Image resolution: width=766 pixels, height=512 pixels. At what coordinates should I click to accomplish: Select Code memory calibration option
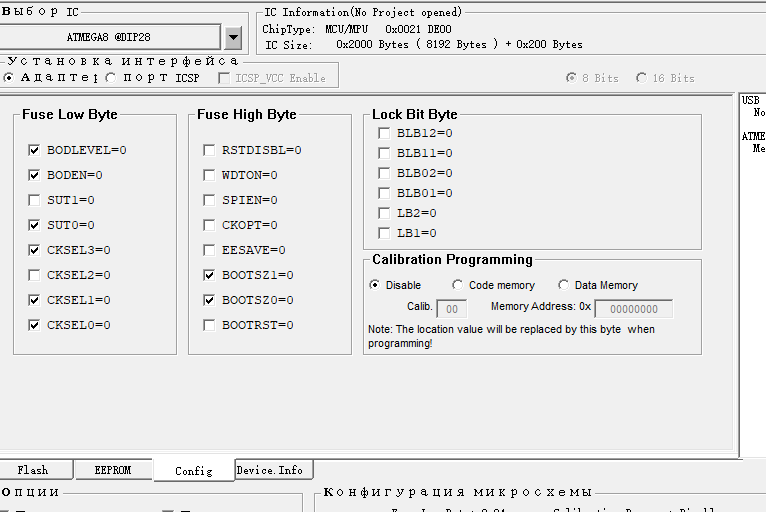[458, 285]
